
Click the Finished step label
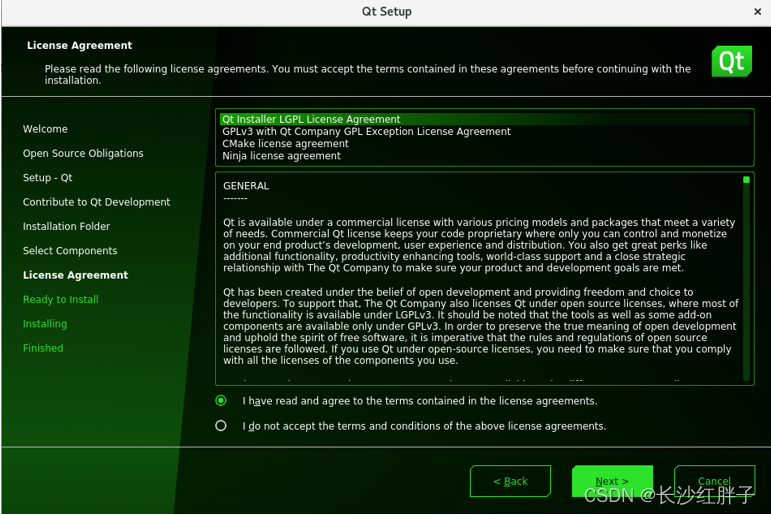click(43, 348)
